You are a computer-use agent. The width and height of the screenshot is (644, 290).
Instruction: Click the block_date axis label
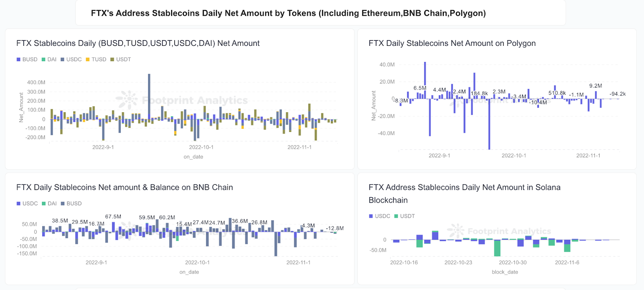click(505, 272)
